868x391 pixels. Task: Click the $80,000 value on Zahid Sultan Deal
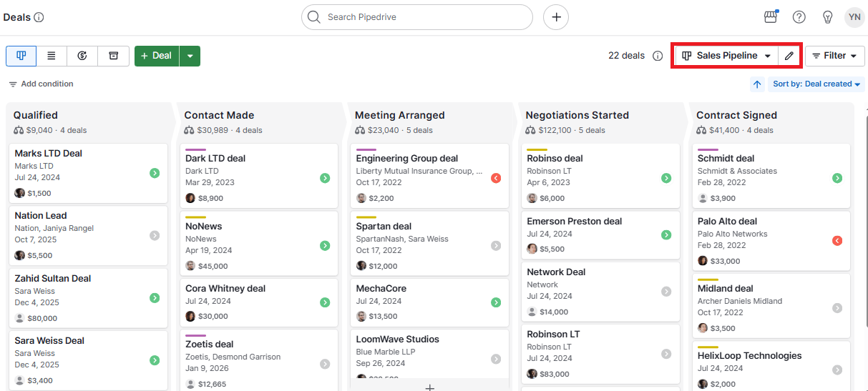pos(42,318)
